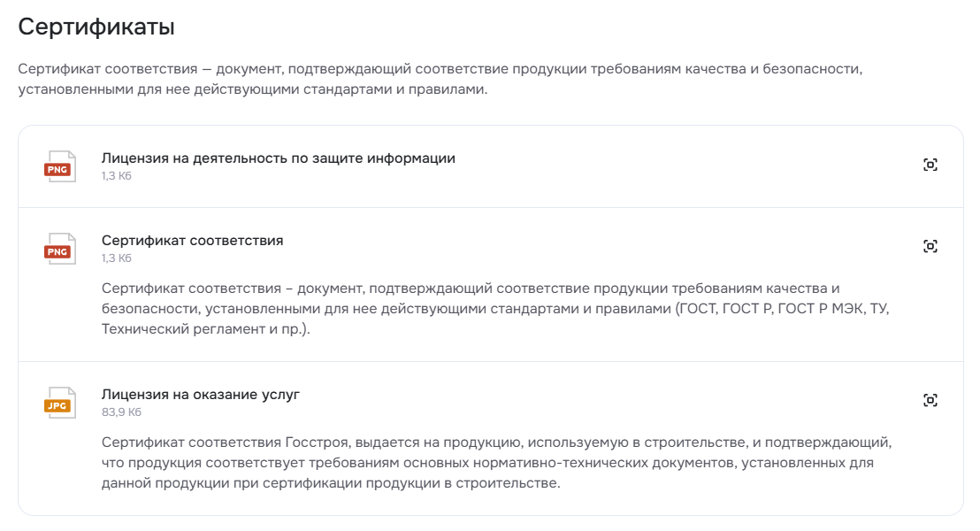Viewport: 980px width, 531px height.
Task: Click the 1,3 Кб size under the information protection license
Action: click(116, 176)
